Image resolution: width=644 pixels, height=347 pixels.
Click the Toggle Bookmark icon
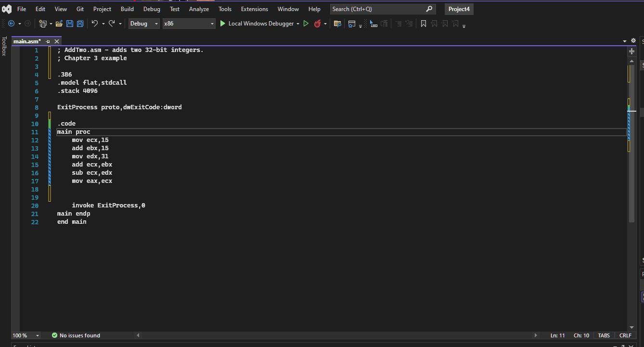point(423,23)
